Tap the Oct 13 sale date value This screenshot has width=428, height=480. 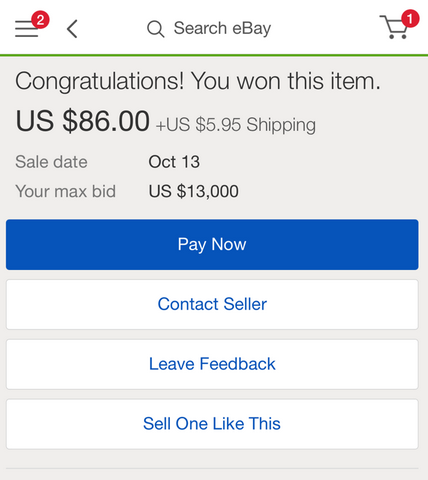coord(174,162)
